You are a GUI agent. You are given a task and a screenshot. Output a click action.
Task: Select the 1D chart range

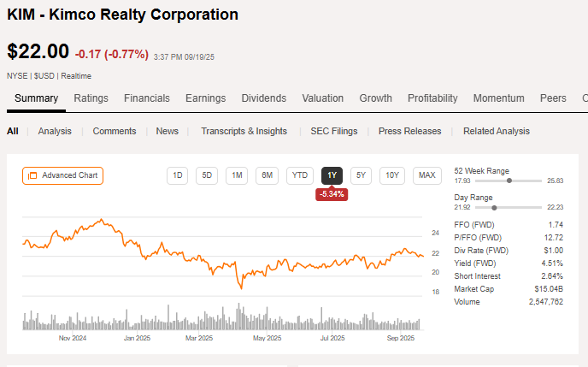pyautogui.click(x=178, y=175)
